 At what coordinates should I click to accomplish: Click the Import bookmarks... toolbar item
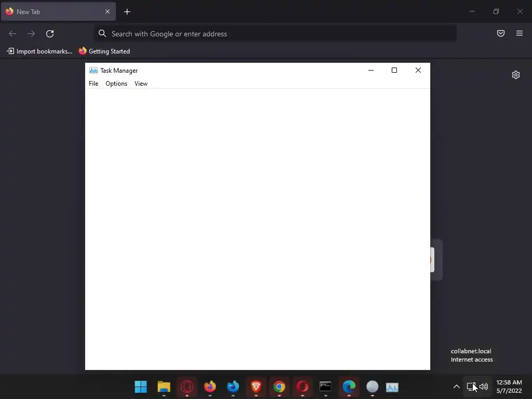(x=39, y=51)
